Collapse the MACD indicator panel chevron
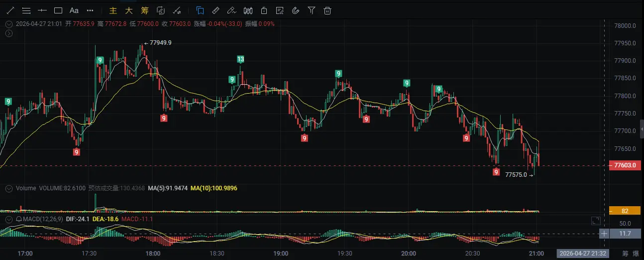 pyautogui.click(x=8, y=219)
